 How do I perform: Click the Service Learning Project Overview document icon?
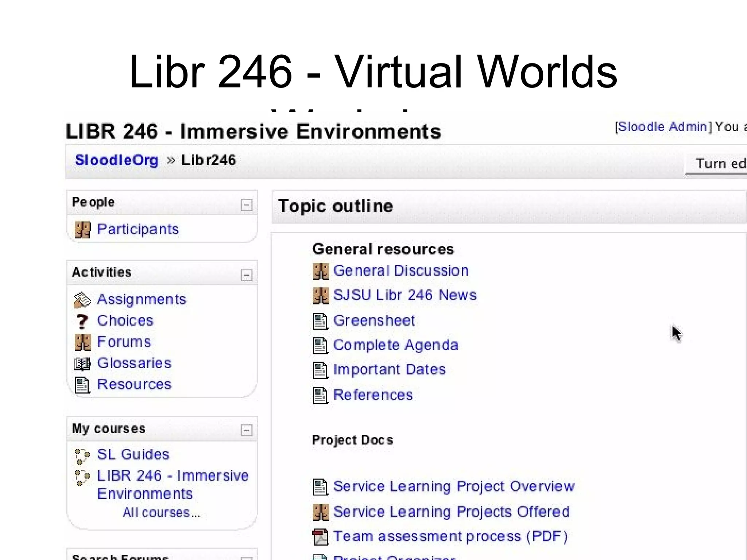(321, 487)
